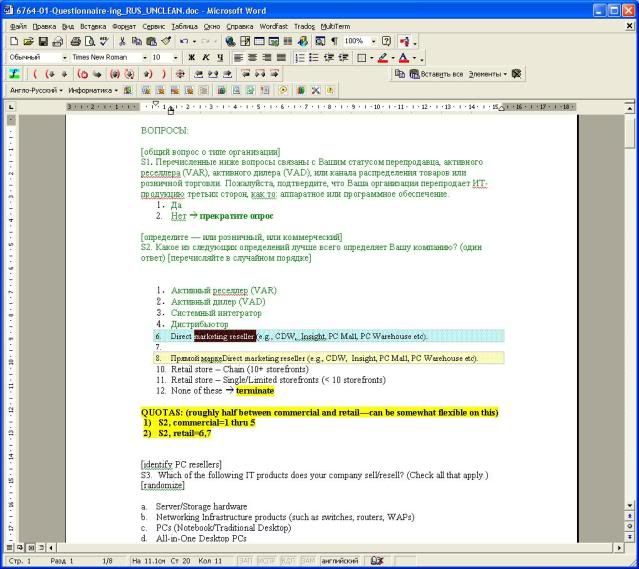This screenshot has width=639, height=569.
Task: Click the clear clipboard button
Action: coord(516,74)
